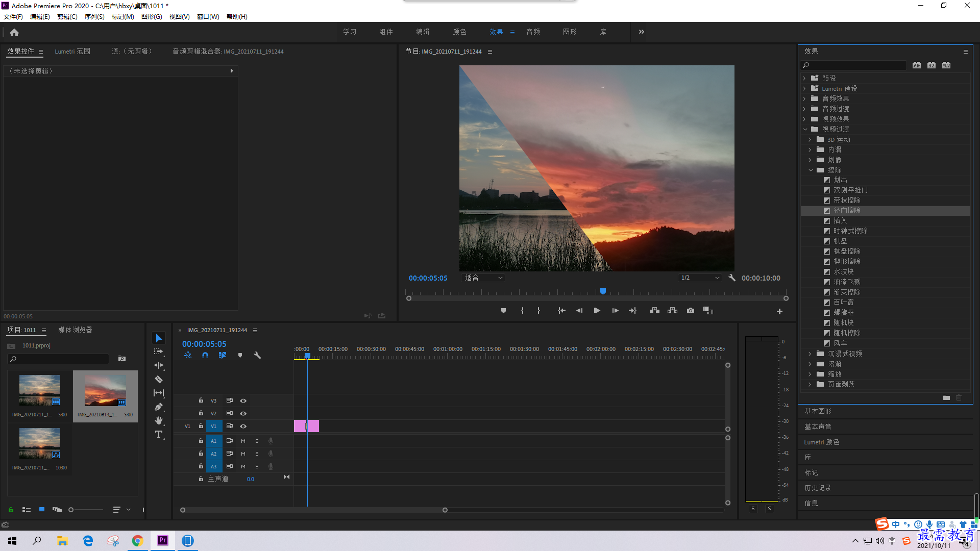Toggle lock on V1 track
Viewport: 980px width, 551px height.
(201, 426)
